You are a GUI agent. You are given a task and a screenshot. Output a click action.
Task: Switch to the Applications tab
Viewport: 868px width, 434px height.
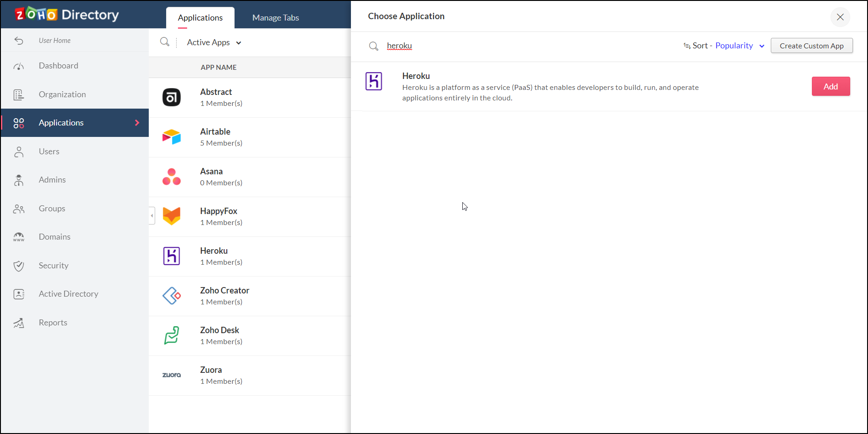tap(200, 18)
